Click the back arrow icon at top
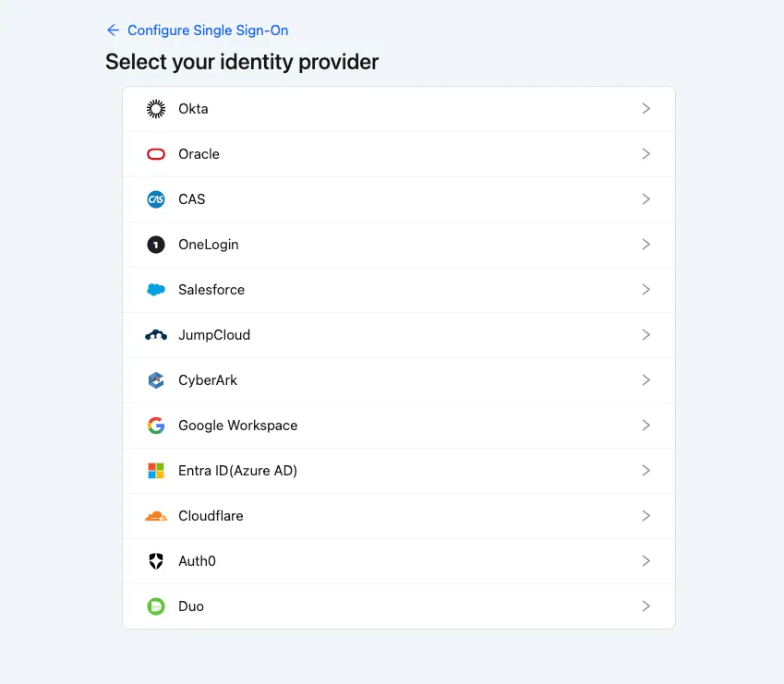The width and height of the screenshot is (784, 684). (x=113, y=30)
